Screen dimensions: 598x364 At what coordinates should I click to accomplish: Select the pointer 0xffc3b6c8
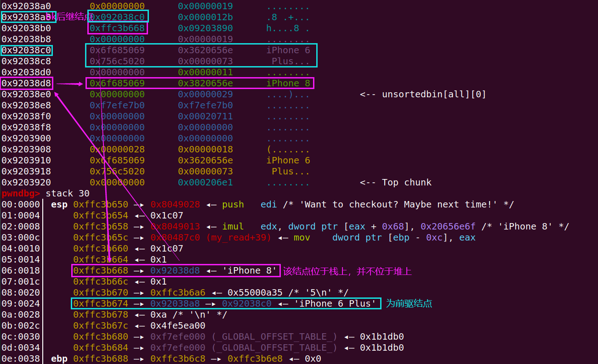(x=178, y=359)
